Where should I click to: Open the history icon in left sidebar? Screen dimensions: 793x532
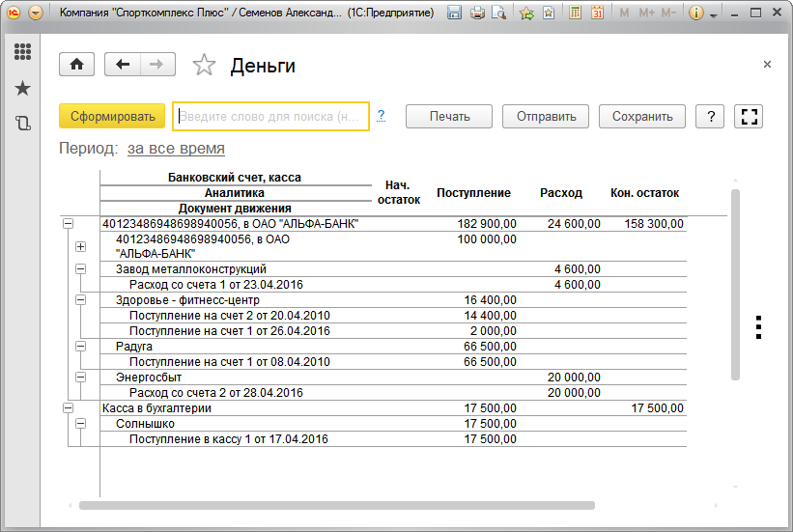coord(22,123)
